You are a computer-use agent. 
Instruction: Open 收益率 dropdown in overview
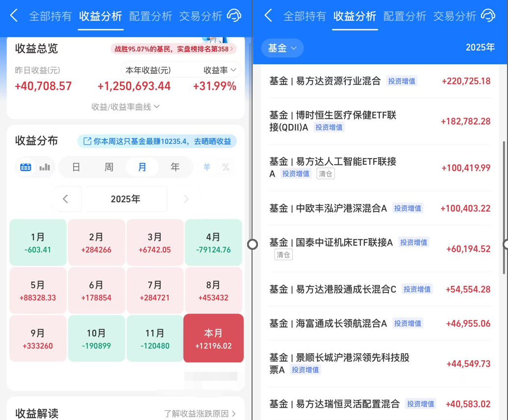220,70
